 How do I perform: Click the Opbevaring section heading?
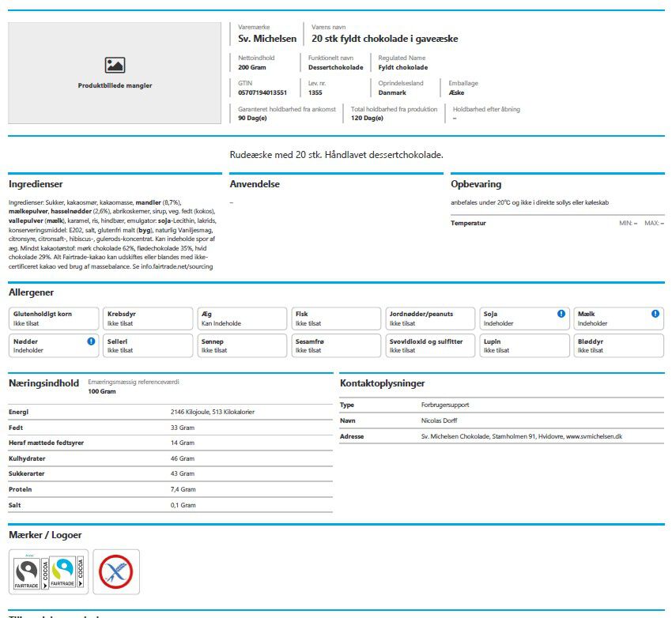coord(476,184)
